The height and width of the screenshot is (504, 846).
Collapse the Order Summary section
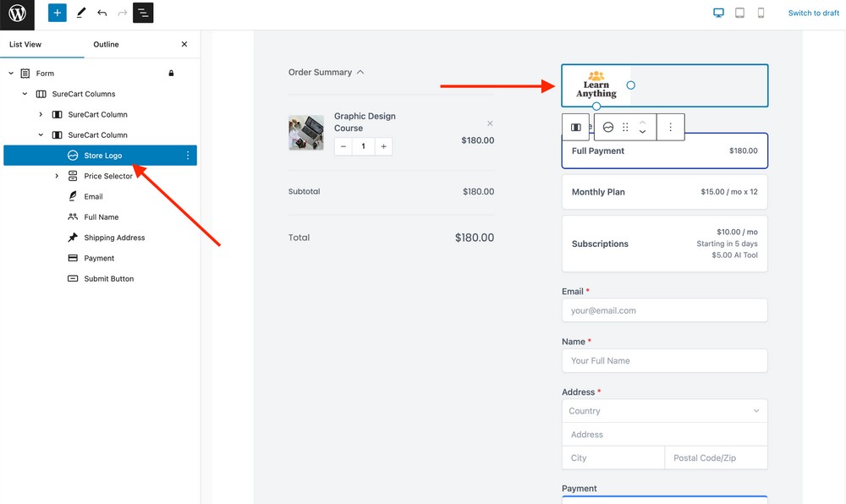362,72
